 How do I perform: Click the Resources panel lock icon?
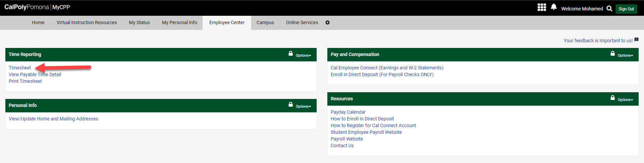click(x=612, y=98)
